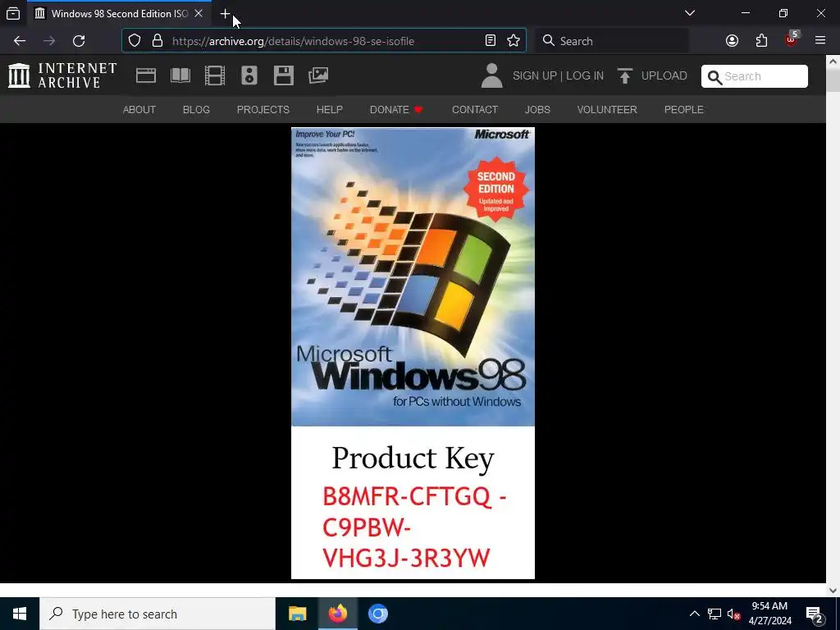This screenshot has width=840, height=630.
Task: Toggle reader view icon
Action: 491,41
